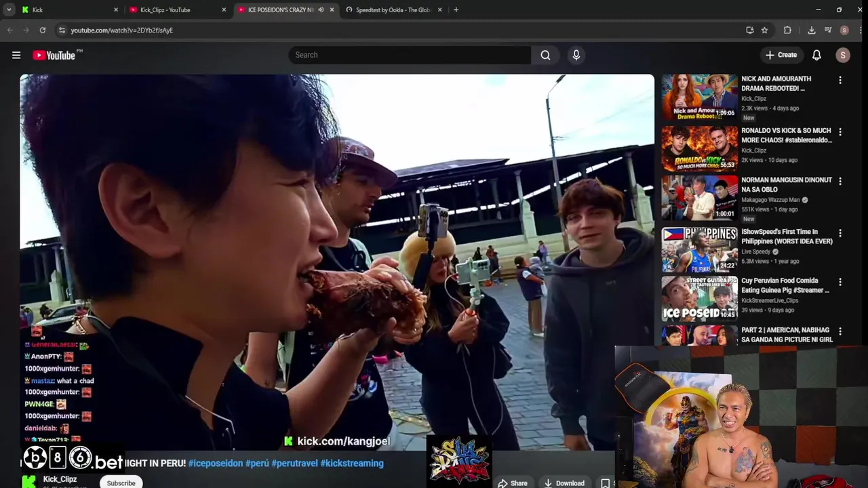Open the Chrome profile avatar
868x488 pixels.
pyautogui.click(x=844, y=30)
